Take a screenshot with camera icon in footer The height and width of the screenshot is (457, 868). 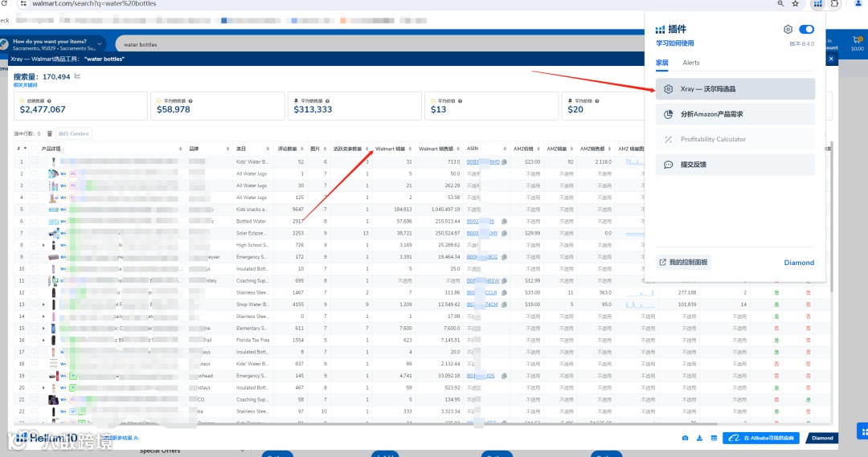(685, 438)
